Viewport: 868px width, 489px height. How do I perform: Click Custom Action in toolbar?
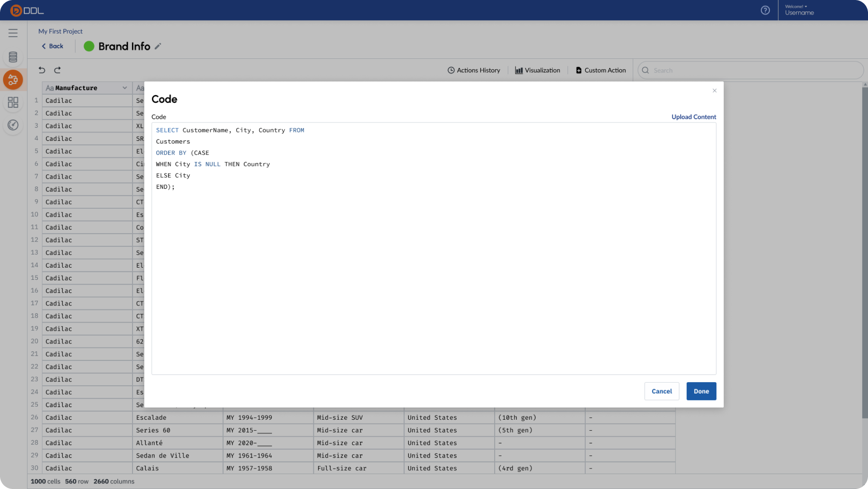coord(600,70)
